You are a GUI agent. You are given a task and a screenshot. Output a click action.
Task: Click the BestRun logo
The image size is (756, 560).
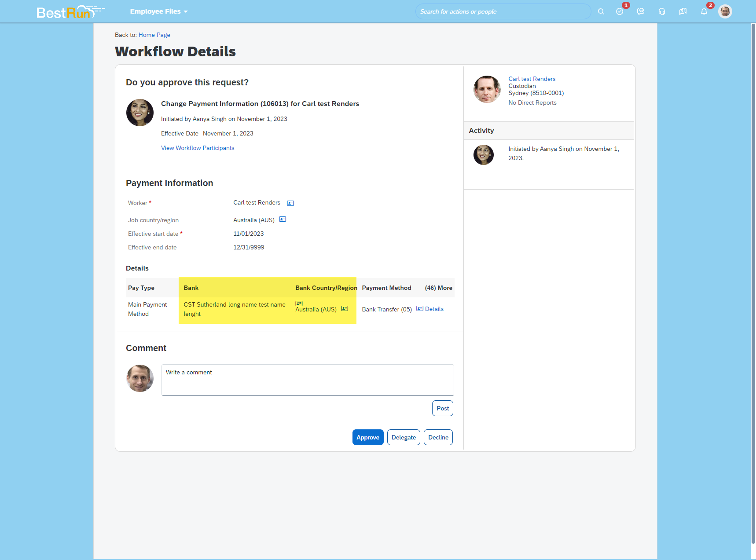pyautogui.click(x=70, y=11)
